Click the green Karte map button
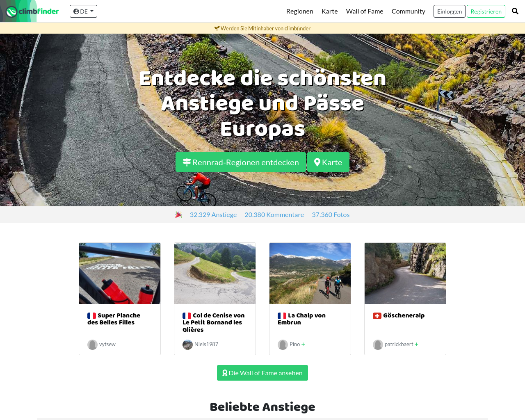The height and width of the screenshot is (420, 525). point(328,162)
